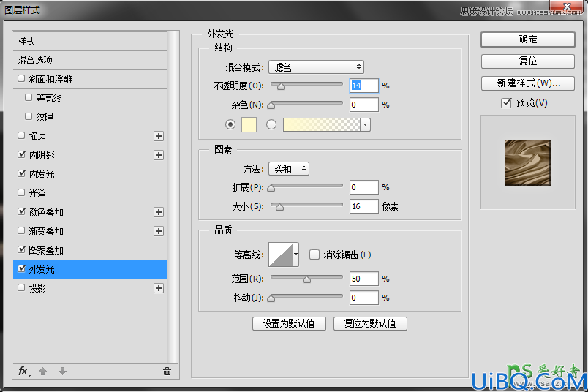Open the 混合模式 dropdown showing 滤色
Image resolution: width=588 pixels, height=392 pixels.
tap(316, 67)
